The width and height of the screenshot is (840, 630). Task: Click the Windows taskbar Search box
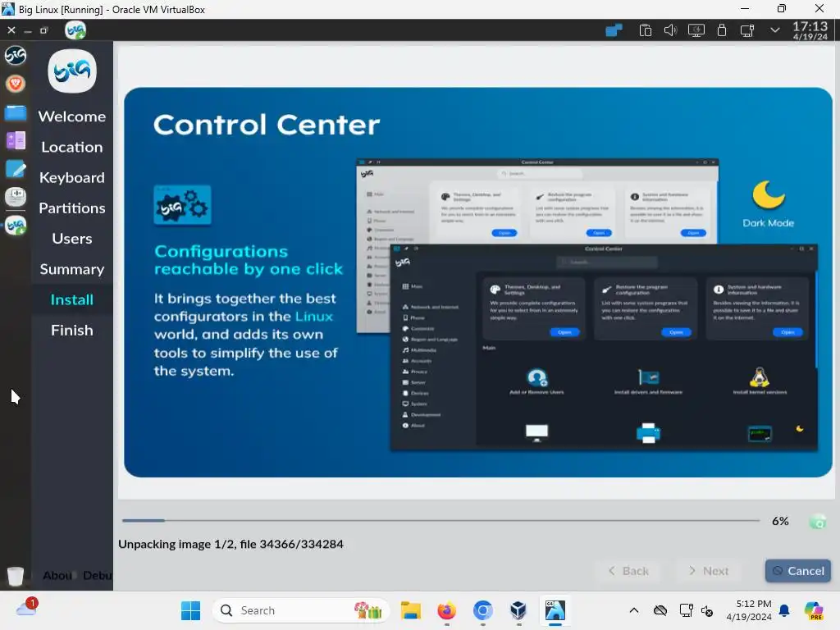[300, 610]
